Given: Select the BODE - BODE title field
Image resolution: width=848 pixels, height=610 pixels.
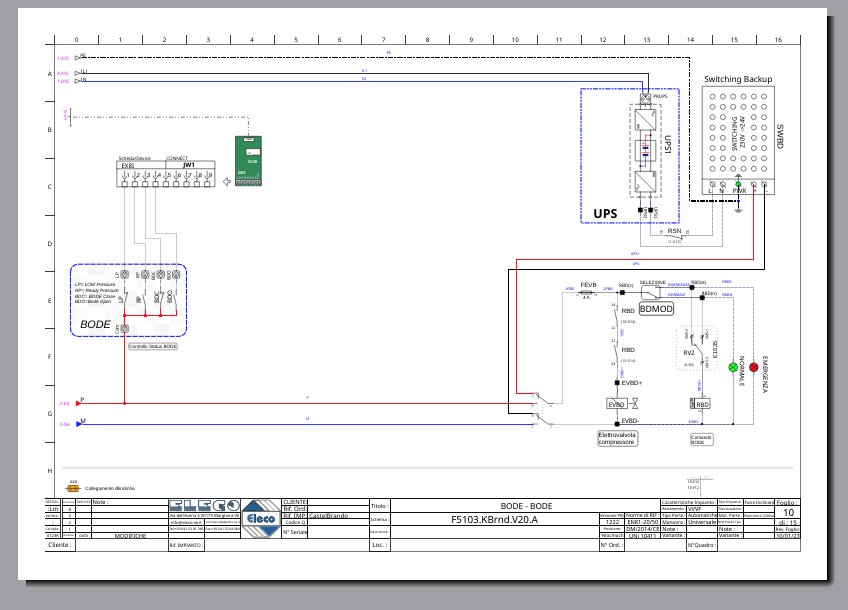Looking at the screenshot, I should pos(526,506).
